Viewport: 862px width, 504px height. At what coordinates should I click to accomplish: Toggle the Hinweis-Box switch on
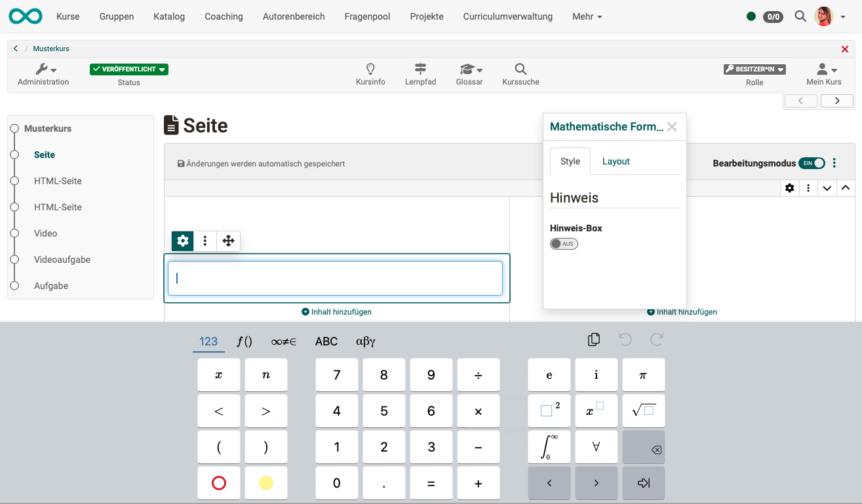pos(564,244)
